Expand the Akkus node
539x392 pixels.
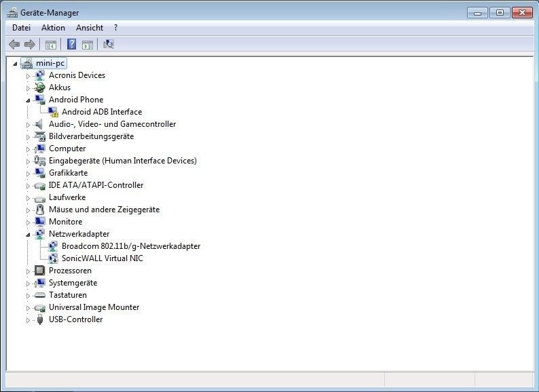pyautogui.click(x=28, y=88)
